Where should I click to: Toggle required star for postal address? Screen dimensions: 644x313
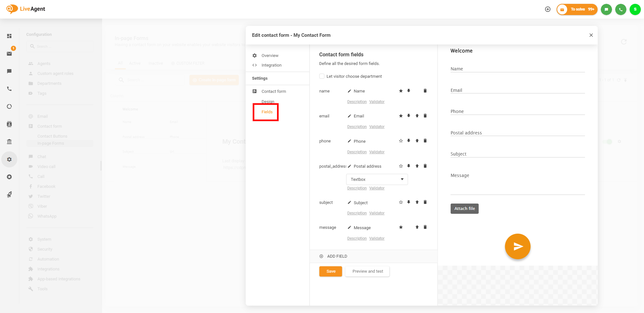(401, 166)
